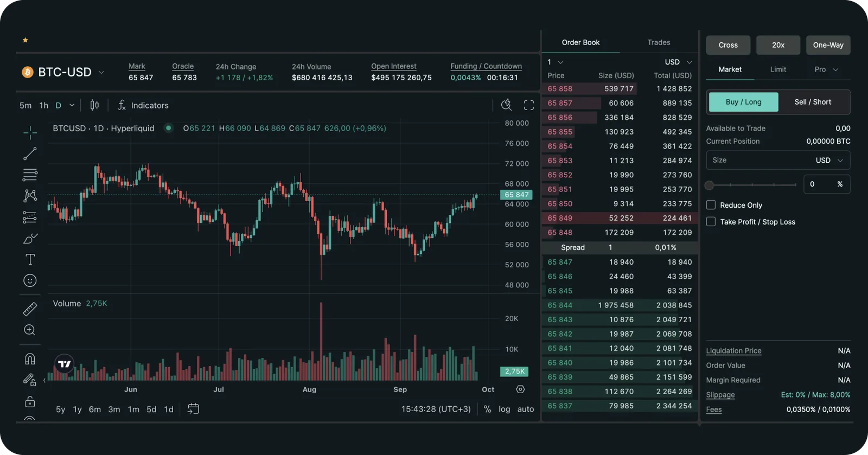Screen dimensions: 868x455
Task: Click the 20x leverage button
Action: [x=778, y=45]
